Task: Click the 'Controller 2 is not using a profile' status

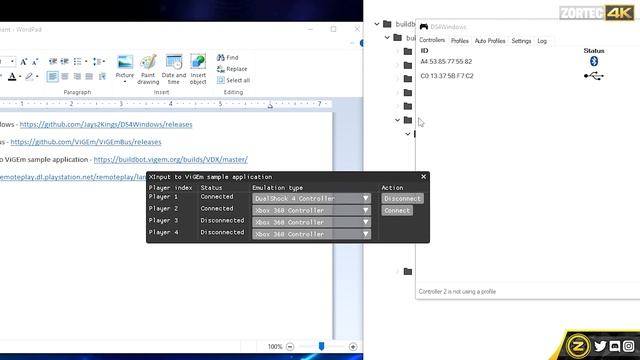Action: [x=457, y=291]
